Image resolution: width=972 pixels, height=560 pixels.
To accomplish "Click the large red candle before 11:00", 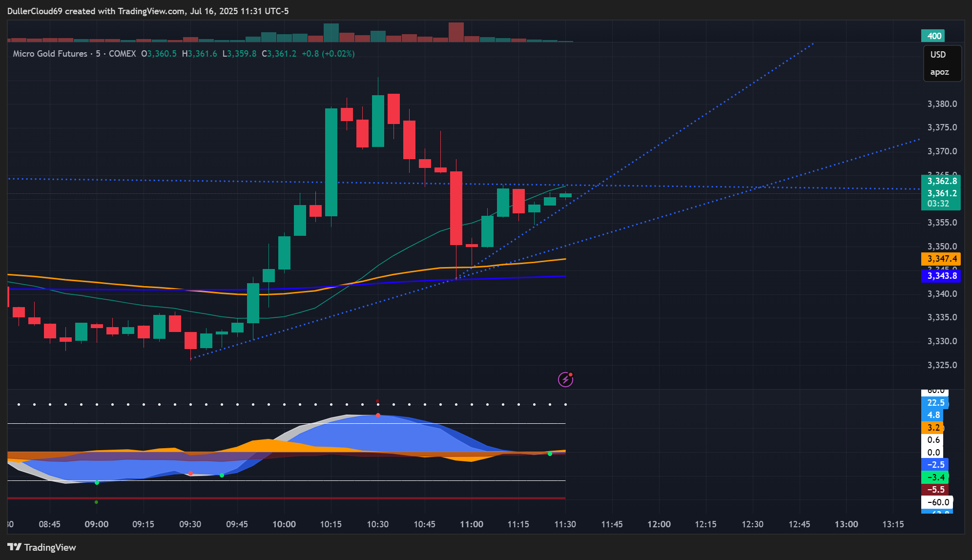I will tap(456, 208).
